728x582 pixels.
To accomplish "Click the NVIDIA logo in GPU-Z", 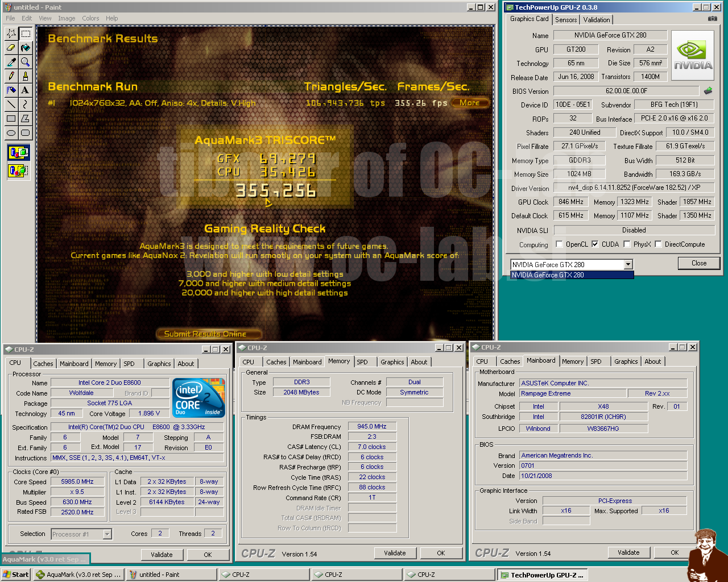I will [693, 55].
